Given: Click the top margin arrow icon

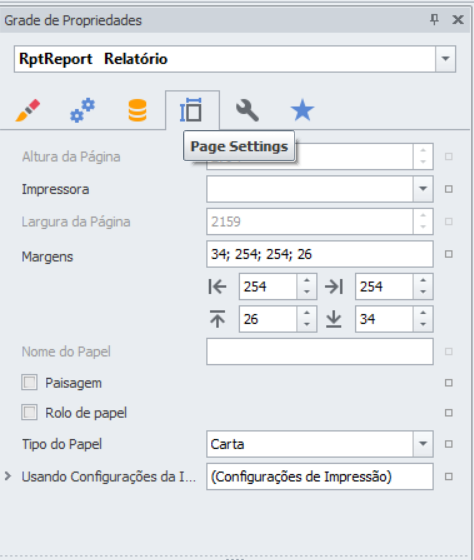Looking at the screenshot, I should click(218, 319).
